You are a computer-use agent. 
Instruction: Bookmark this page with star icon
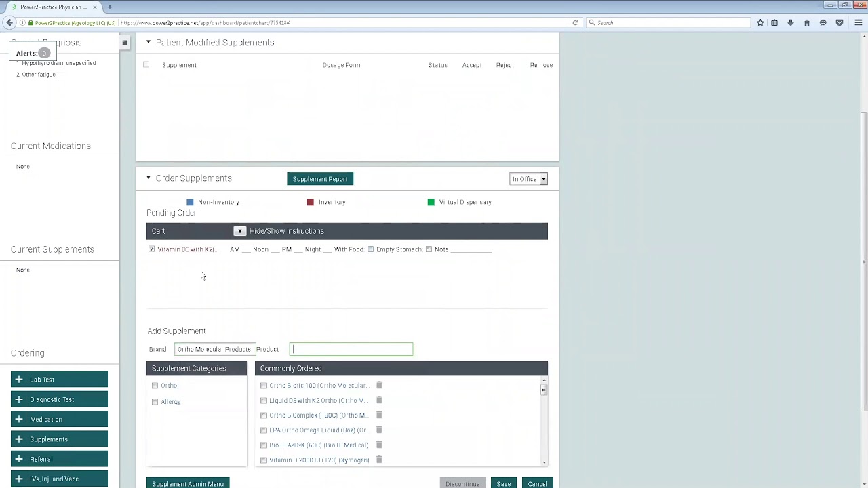click(x=760, y=23)
